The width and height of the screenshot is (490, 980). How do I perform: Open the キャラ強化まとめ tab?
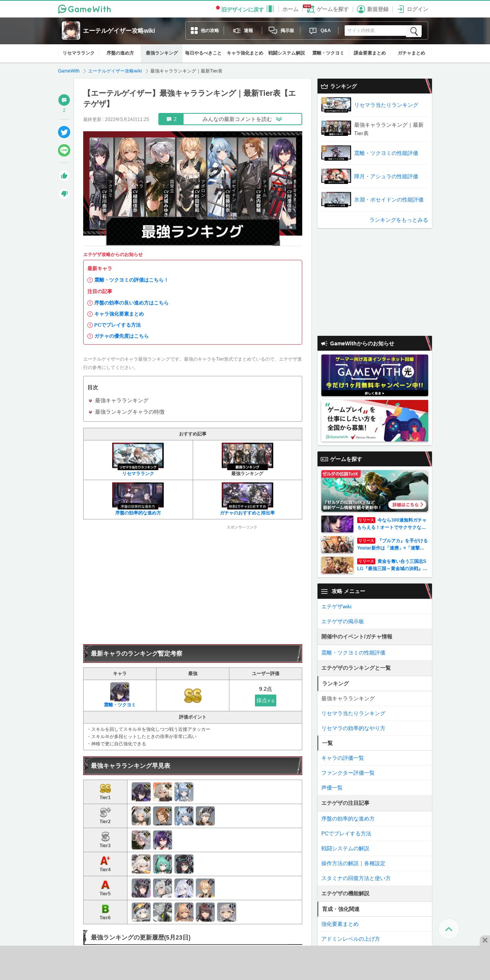(x=245, y=53)
